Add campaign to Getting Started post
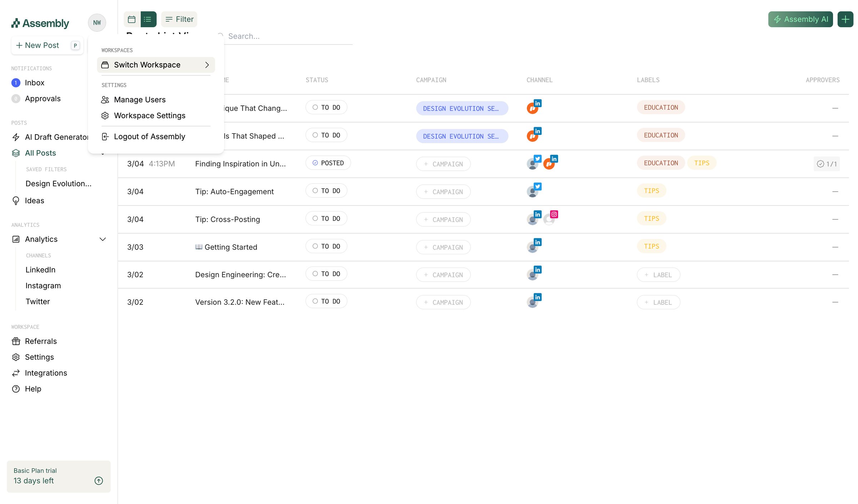Viewport: 858px width, 504px height. coord(443,248)
